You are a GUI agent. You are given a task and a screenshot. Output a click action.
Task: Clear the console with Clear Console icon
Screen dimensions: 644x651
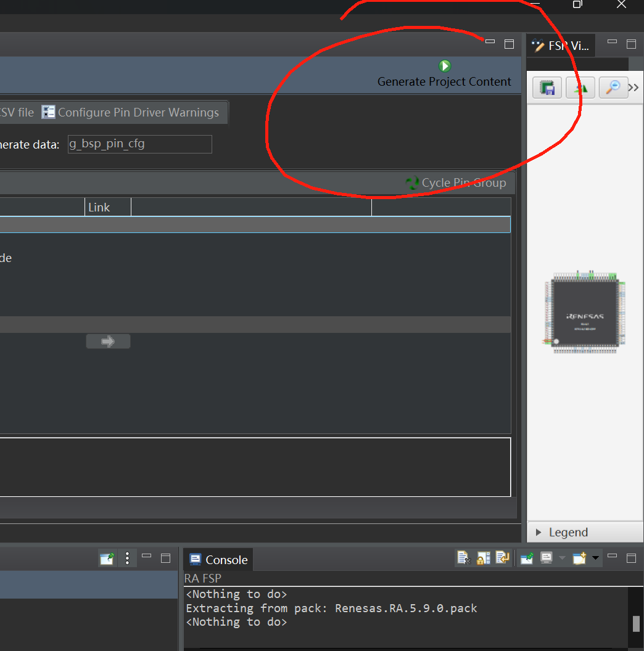pos(464,558)
